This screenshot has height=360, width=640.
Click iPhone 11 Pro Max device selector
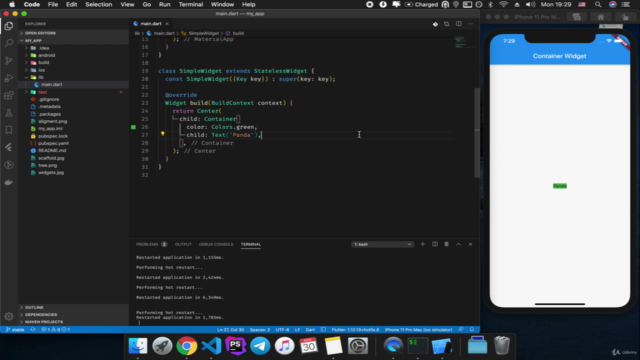tap(418, 329)
